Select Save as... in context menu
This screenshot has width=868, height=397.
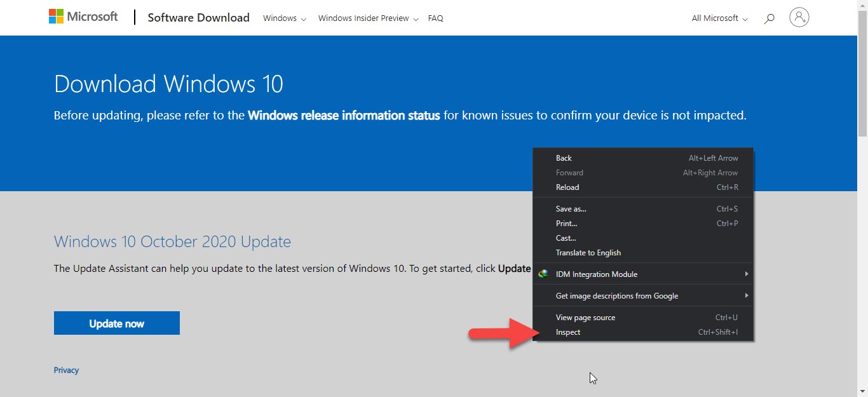tap(571, 209)
